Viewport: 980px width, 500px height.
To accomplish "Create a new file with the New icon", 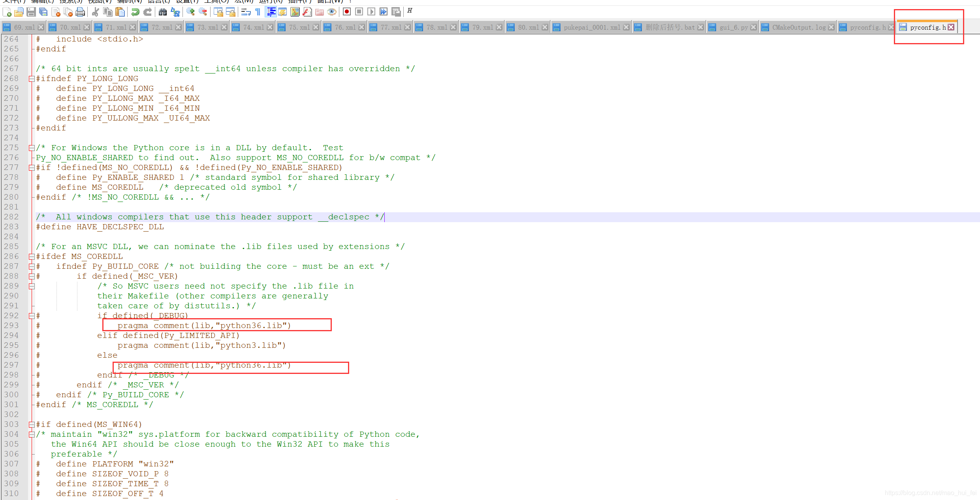I will [7, 12].
